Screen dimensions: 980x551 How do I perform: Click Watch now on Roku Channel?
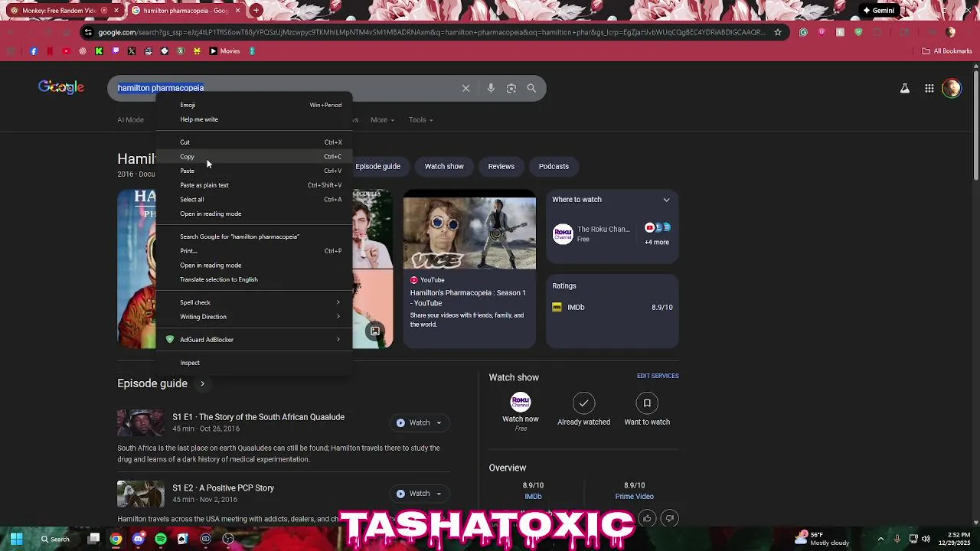521,412
